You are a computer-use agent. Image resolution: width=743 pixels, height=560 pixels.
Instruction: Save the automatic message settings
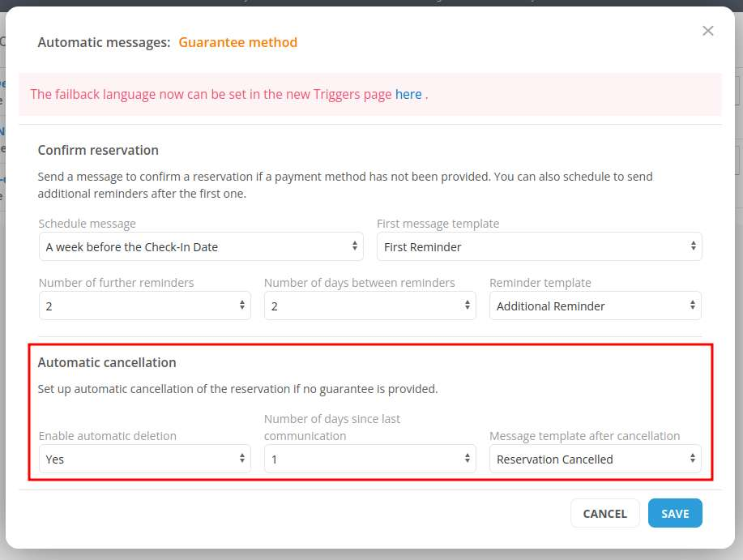pos(675,513)
